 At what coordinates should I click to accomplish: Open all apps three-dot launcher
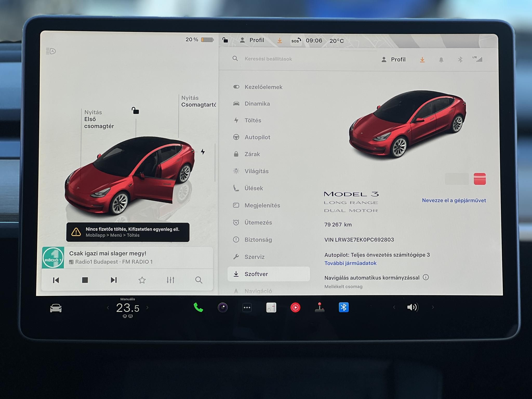tap(247, 308)
